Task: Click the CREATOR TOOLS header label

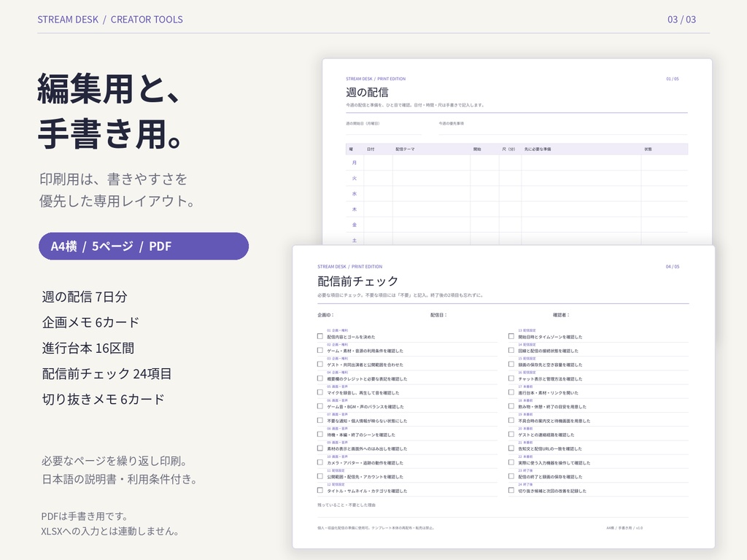Action: pos(147,20)
